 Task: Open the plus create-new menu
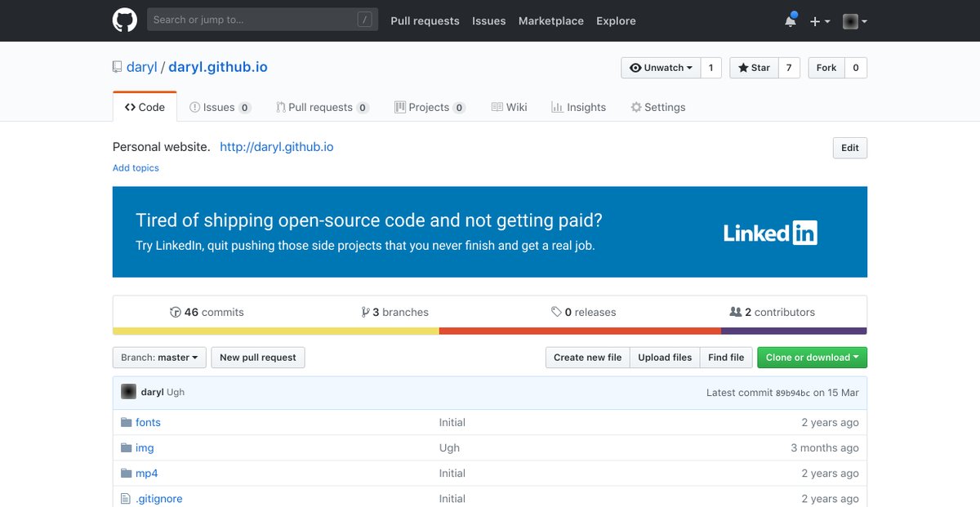(819, 21)
